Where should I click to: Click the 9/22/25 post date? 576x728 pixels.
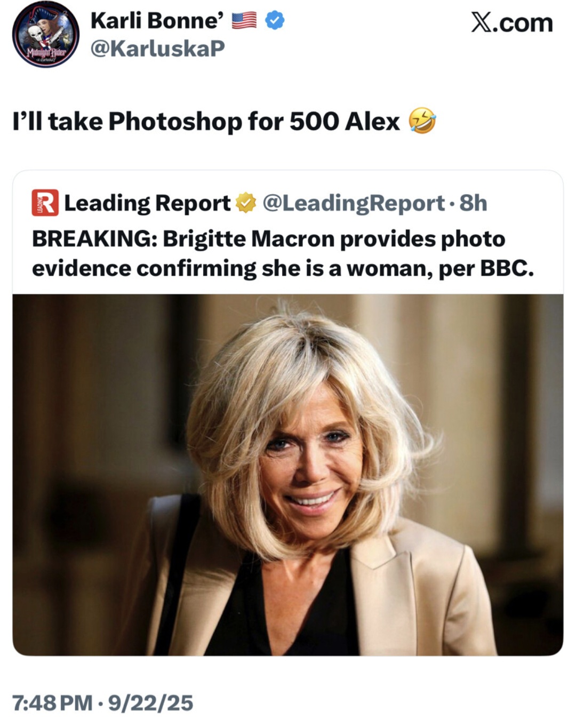150,702
